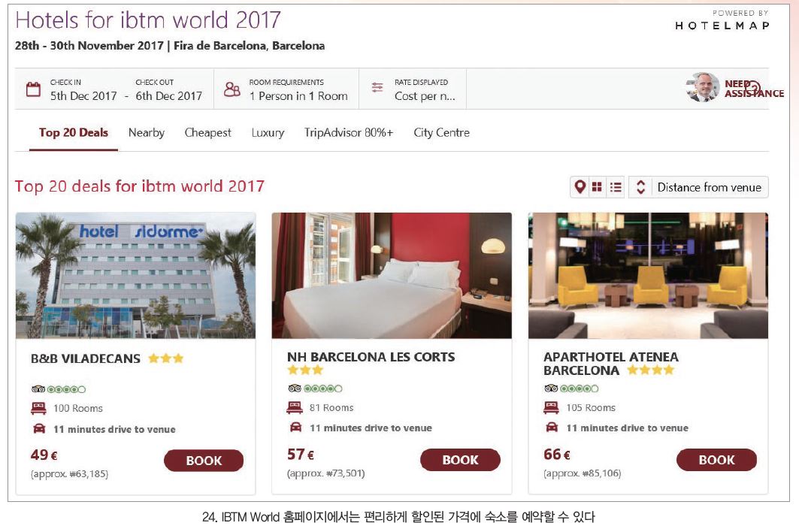Screen dimensions: 799x532
Task: Change the check-out date 6th Dec 2017
Action: [x=168, y=95]
